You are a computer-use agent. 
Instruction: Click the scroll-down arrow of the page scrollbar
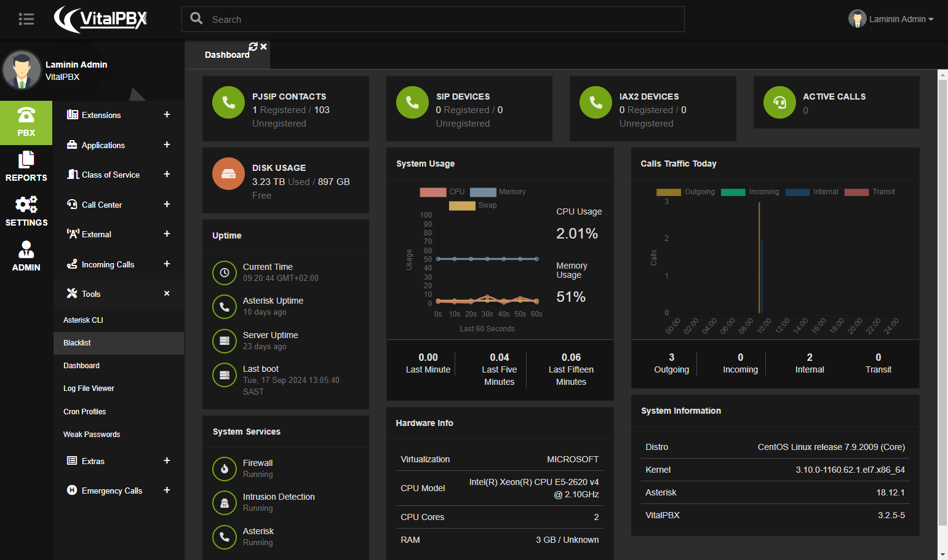pyautogui.click(x=942, y=554)
